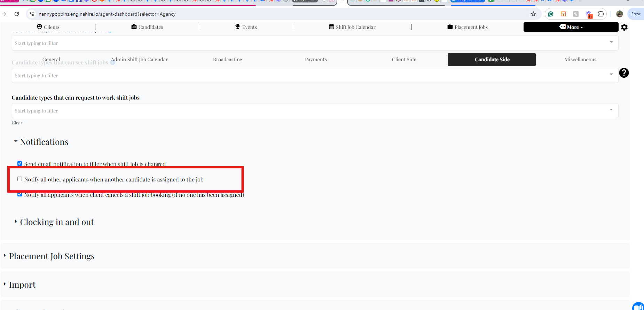The height and width of the screenshot is (310, 644).
Task: Focus the candidate types request shift jobs filter
Action: pos(315,110)
